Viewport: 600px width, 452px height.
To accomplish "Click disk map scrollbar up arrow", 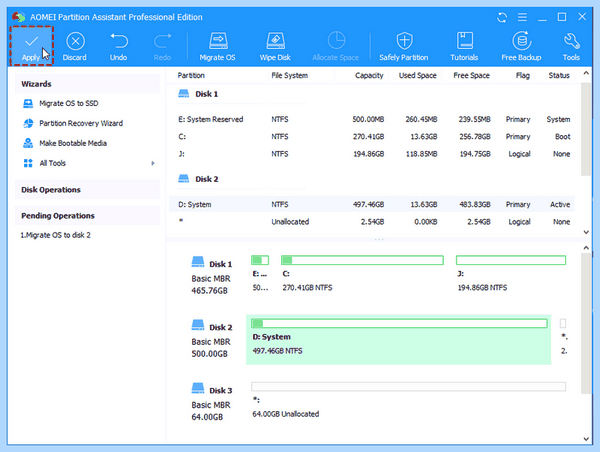I will click(586, 248).
